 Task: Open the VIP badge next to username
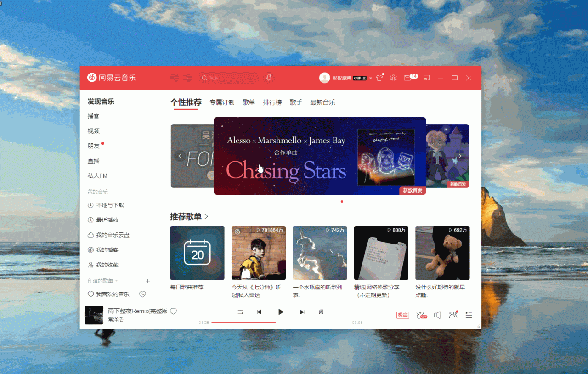pyautogui.click(x=360, y=78)
